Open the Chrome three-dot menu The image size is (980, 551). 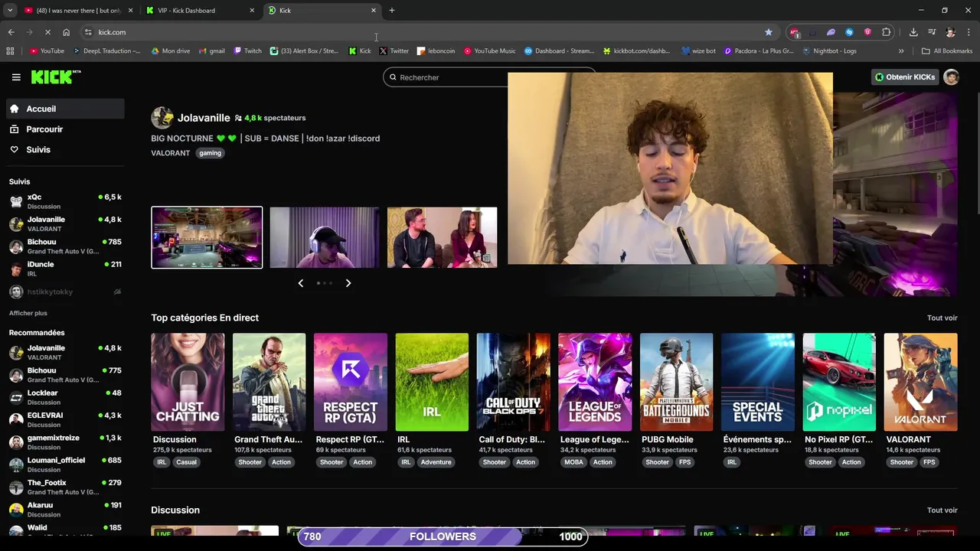coord(969,32)
